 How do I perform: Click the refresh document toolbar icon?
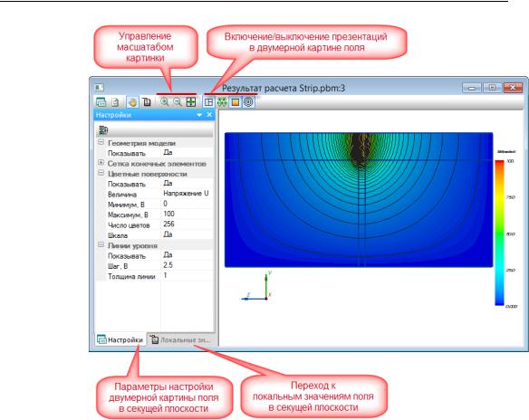click(x=115, y=101)
